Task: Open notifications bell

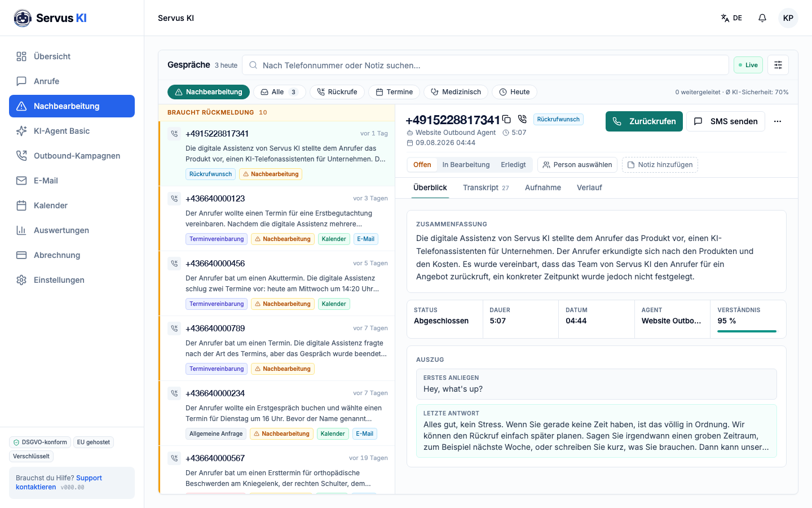Action: tap(762, 18)
